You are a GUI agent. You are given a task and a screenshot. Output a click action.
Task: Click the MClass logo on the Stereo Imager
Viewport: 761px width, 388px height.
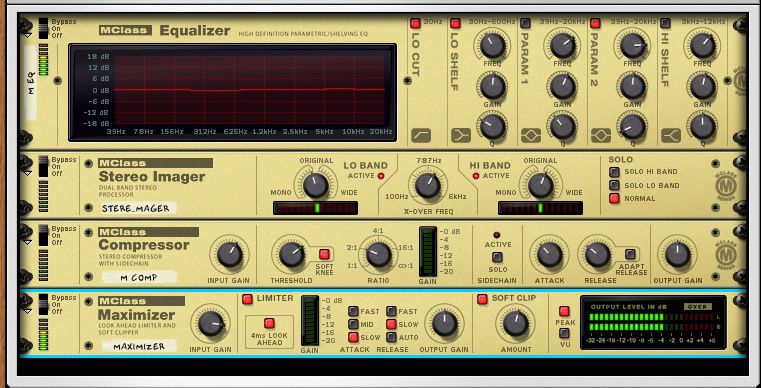[726, 186]
